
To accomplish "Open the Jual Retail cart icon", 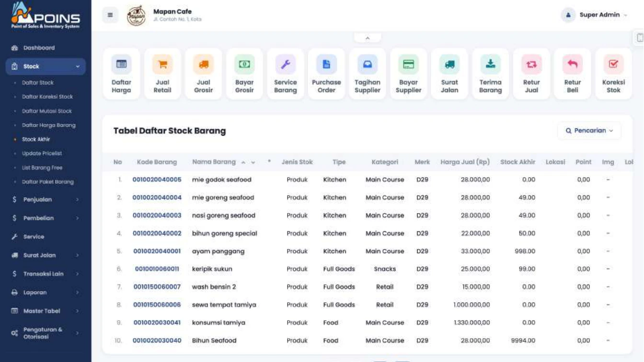I will [162, 64].
